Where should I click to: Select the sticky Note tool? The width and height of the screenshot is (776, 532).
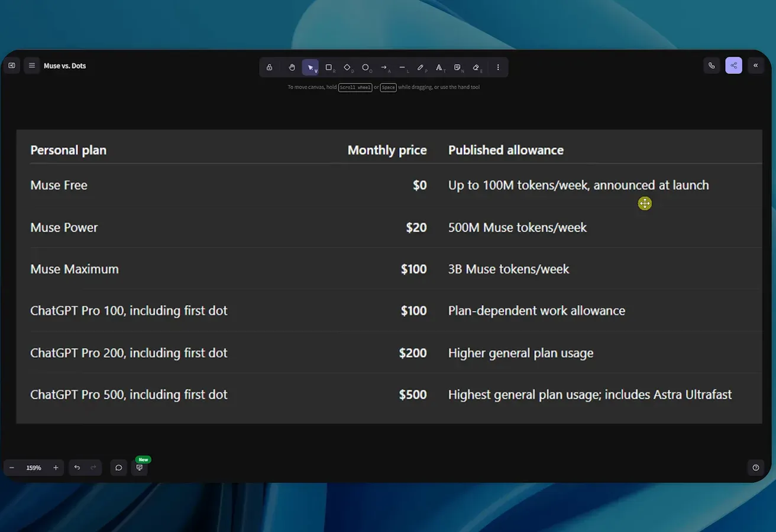point(457,67)
